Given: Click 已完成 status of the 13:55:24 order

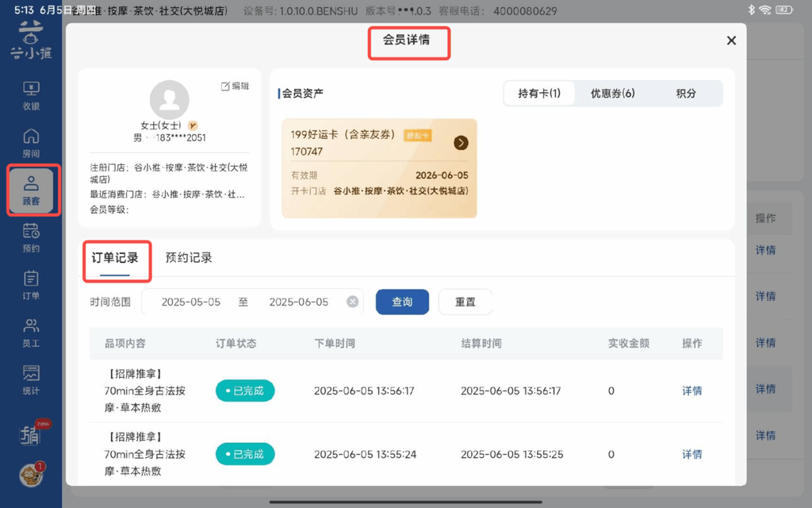Looking at the screenshot, I should click(245, 454).
